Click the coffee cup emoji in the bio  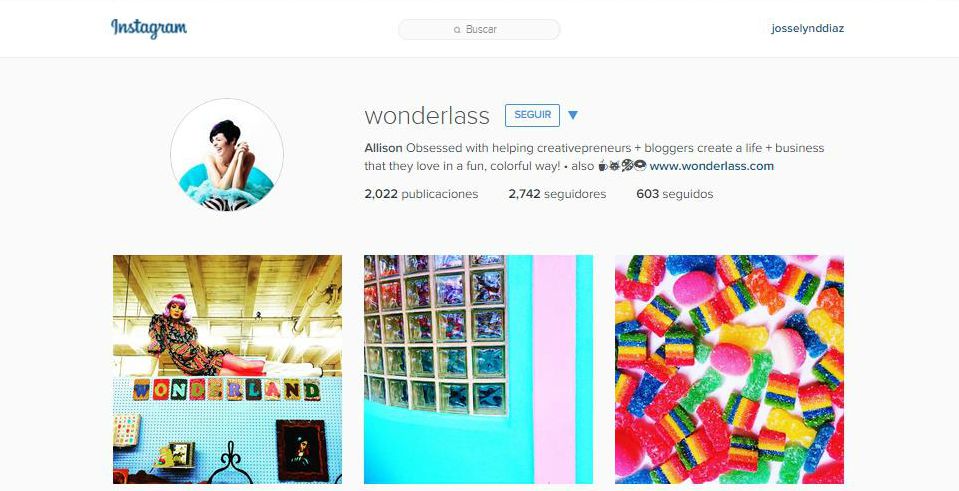603,166
